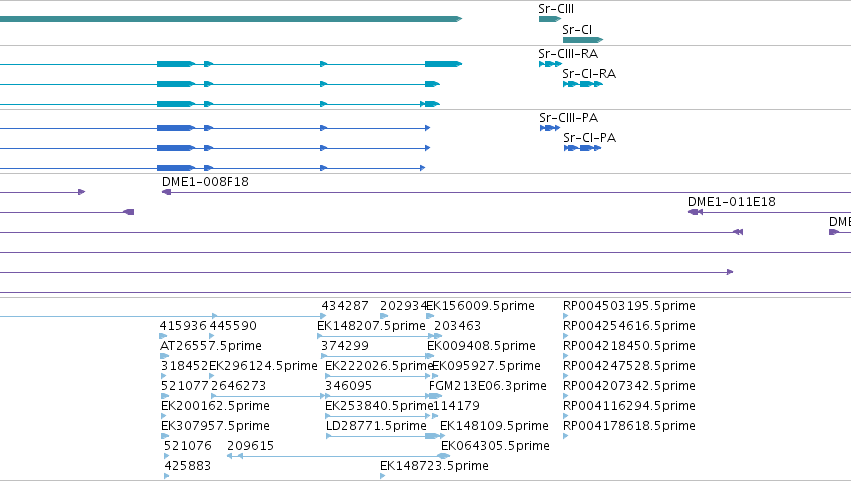
Task: Select RP004178618.5prime EST label
Action: [x=629, y=427]
